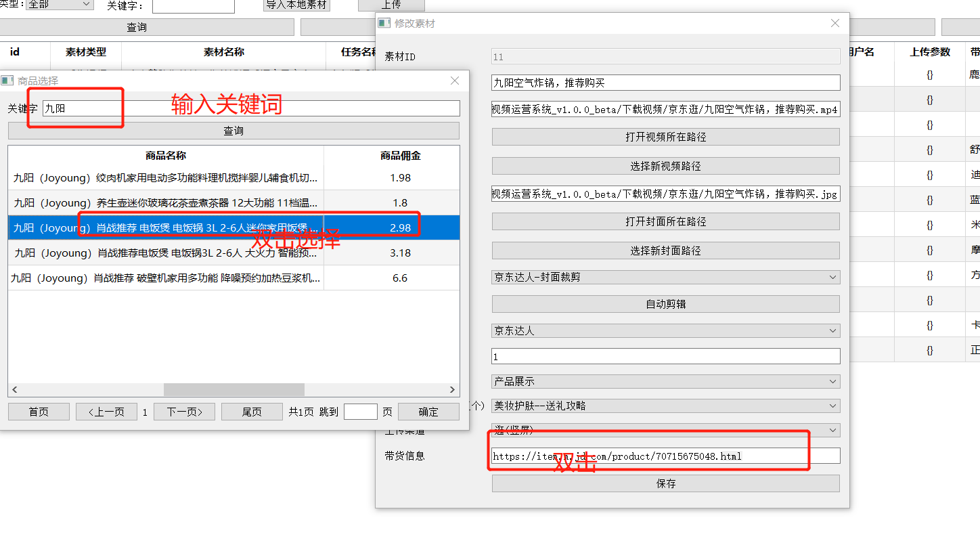Click the 素材ID field showing 11

tap(666, 57)
